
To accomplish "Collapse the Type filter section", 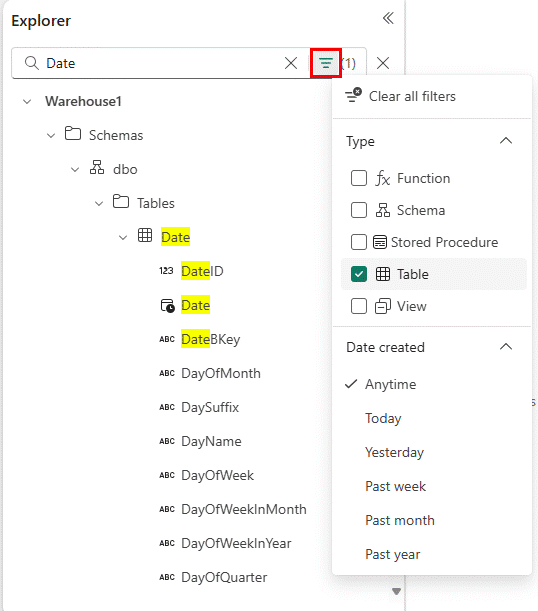I will 506,140.
